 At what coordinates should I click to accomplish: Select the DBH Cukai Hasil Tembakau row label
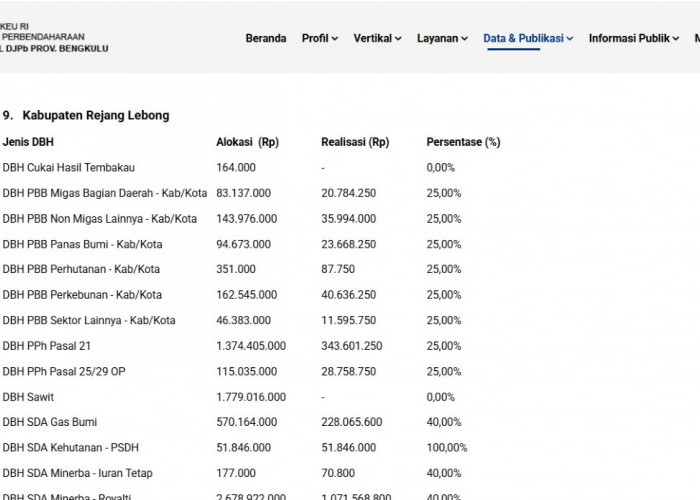click(x=68, y=168)
